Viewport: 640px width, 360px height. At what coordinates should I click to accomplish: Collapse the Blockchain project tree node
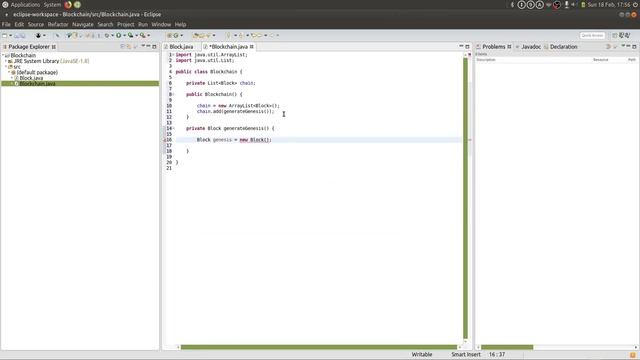3,55
